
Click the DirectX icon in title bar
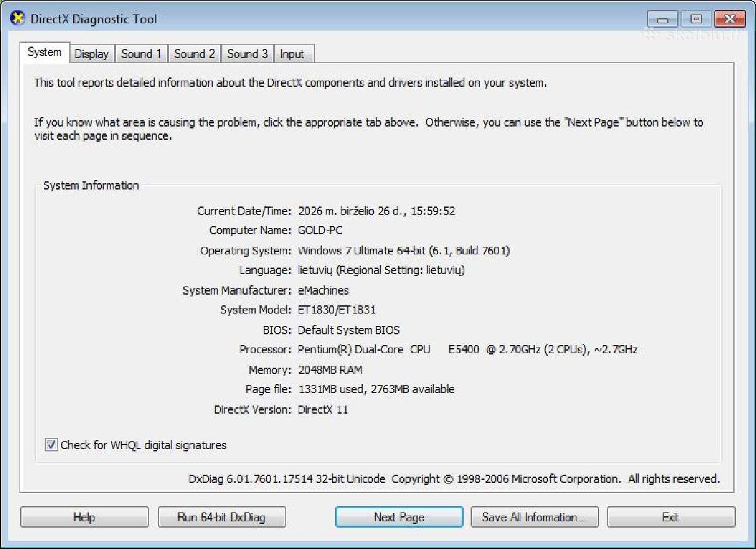[18, 19]
